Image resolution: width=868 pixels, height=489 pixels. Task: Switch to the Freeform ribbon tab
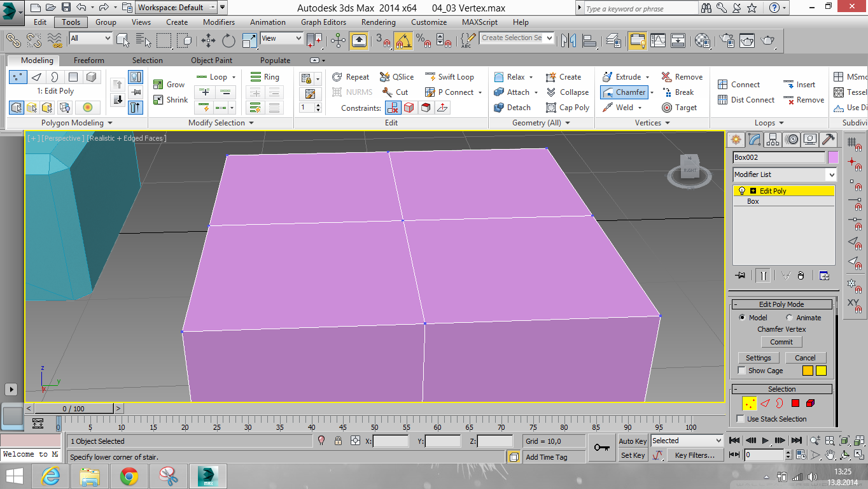tap(88, 60)
